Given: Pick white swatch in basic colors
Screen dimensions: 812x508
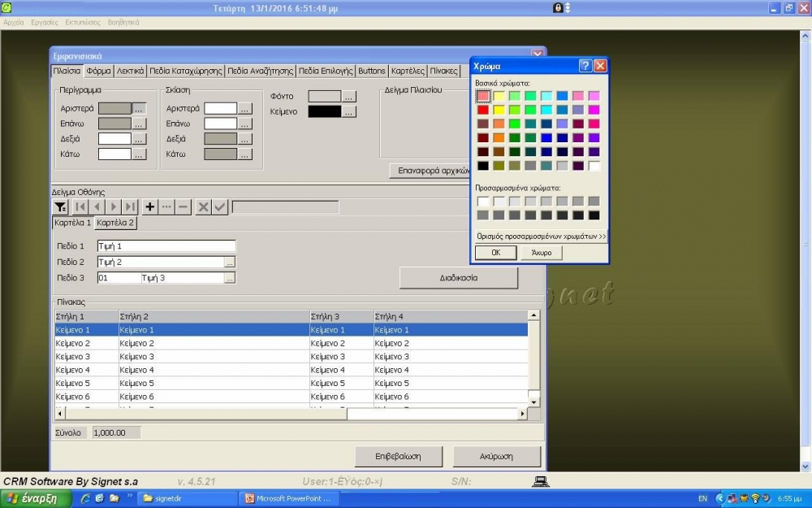Looking at the screenshot, I should click(x=594, y=166).
